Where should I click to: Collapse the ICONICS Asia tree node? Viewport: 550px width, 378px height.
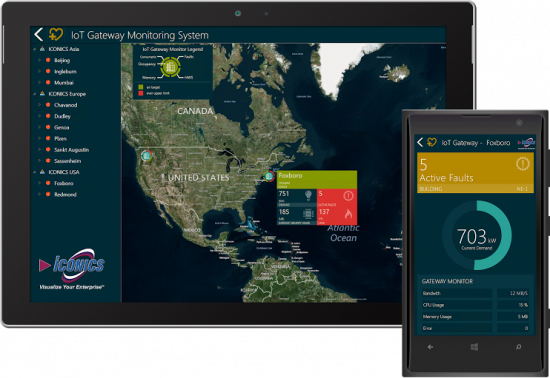click(x=34, y=49)
